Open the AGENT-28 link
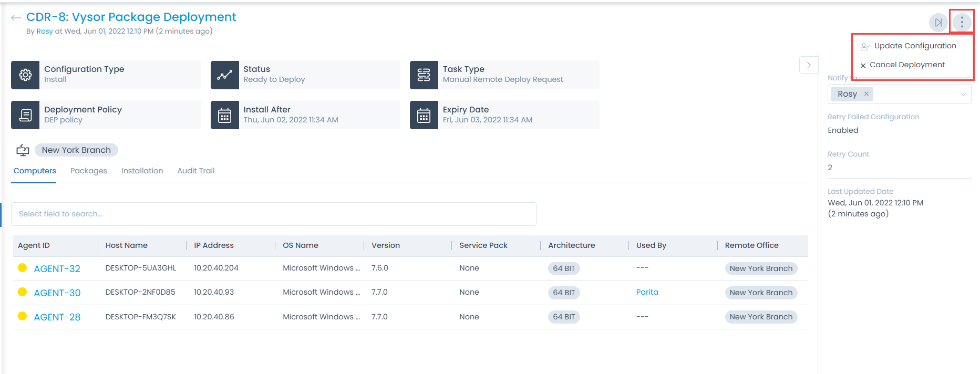The height and width of the screenshot is (374, 980). [x=57, y=317]
